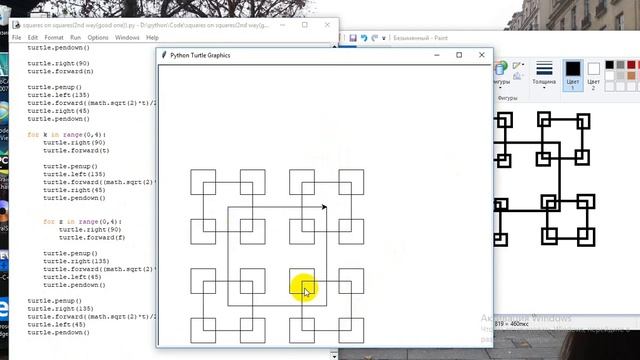The height and width of the screenshot is (360, 640).
Task: Click the IDLE editor file icon in the title bar
Action: coord(16,25)
